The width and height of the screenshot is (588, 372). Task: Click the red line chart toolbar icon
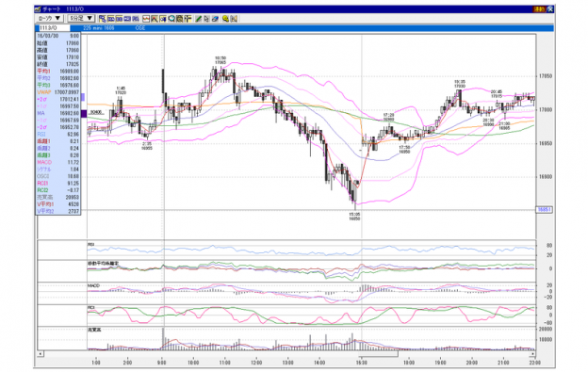pos(146,19)
